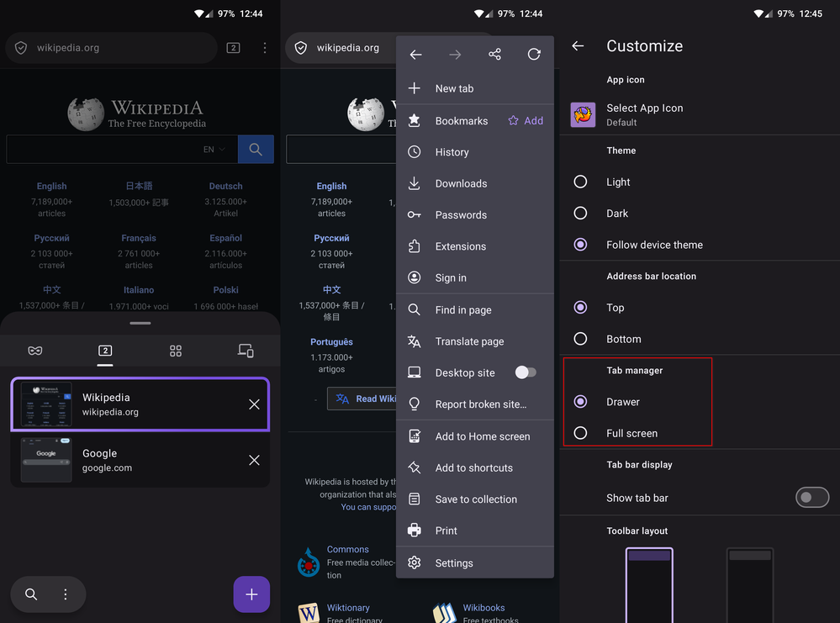Select New tab menu item
This screenshot has width=840, height=623.
(x=474, y=88)
